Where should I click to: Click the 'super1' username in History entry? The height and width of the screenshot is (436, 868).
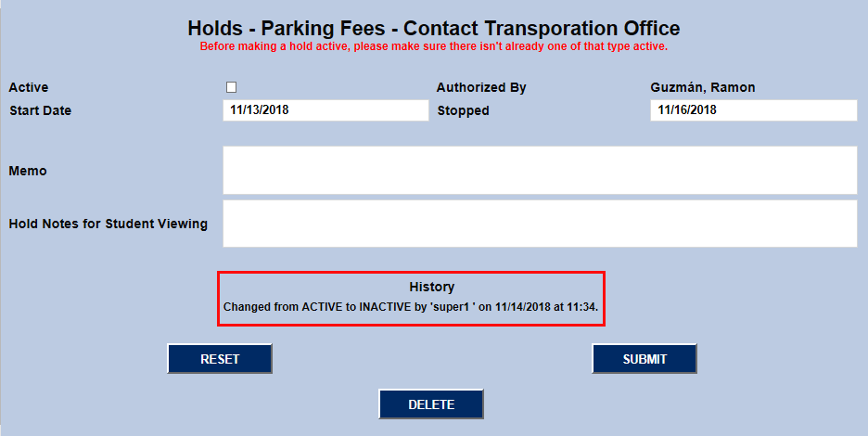tap(454, 306)
